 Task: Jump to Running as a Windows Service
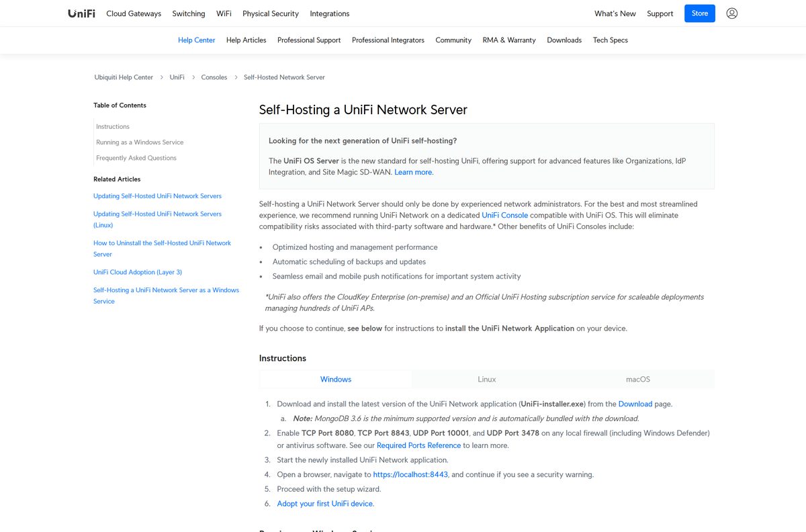point(140,142)
